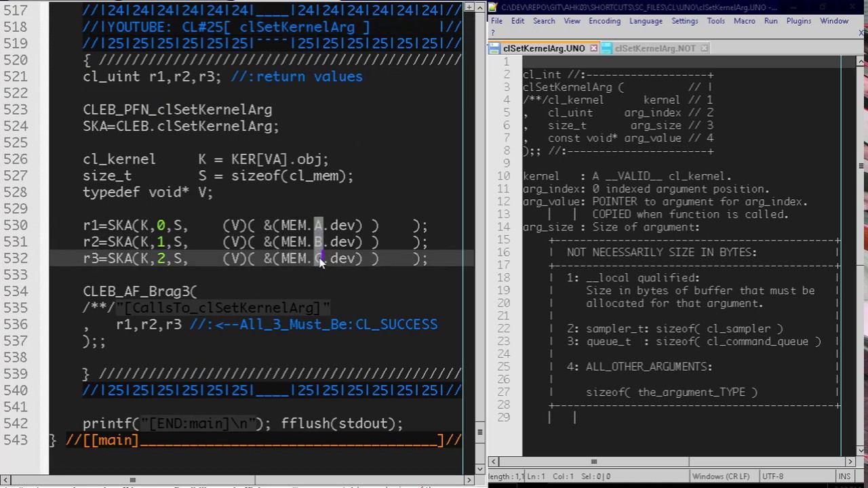Viewport: 868px width, 488px height.
Task: Click scroll-left arrow of left code editor
Action: (x=5, y=480)
